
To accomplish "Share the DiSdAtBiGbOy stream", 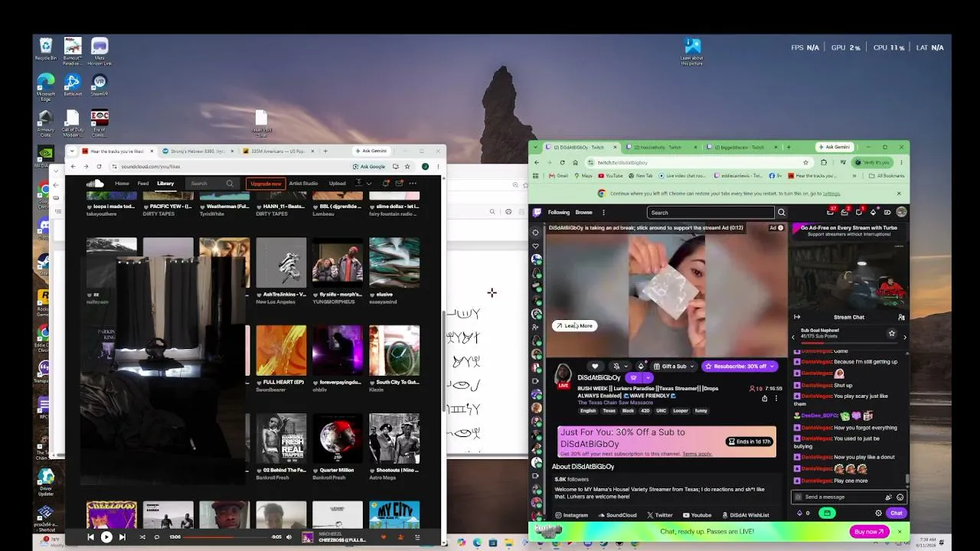I will 764,398.
